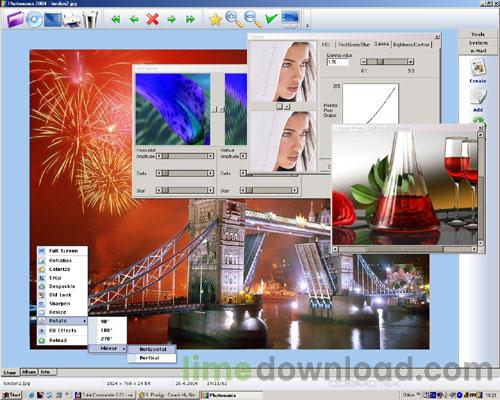Expand the Rotate submenu entry
Screen dimensions: 500x400
click(62, 321)
